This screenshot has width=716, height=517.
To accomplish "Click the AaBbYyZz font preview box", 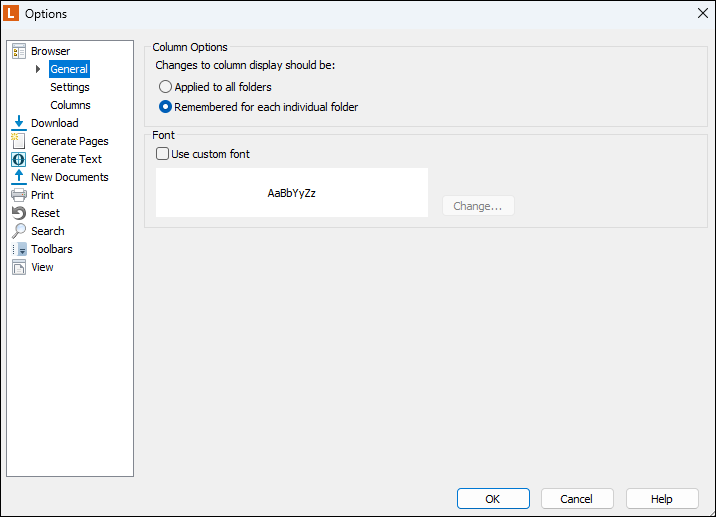I will click(292, 192).
